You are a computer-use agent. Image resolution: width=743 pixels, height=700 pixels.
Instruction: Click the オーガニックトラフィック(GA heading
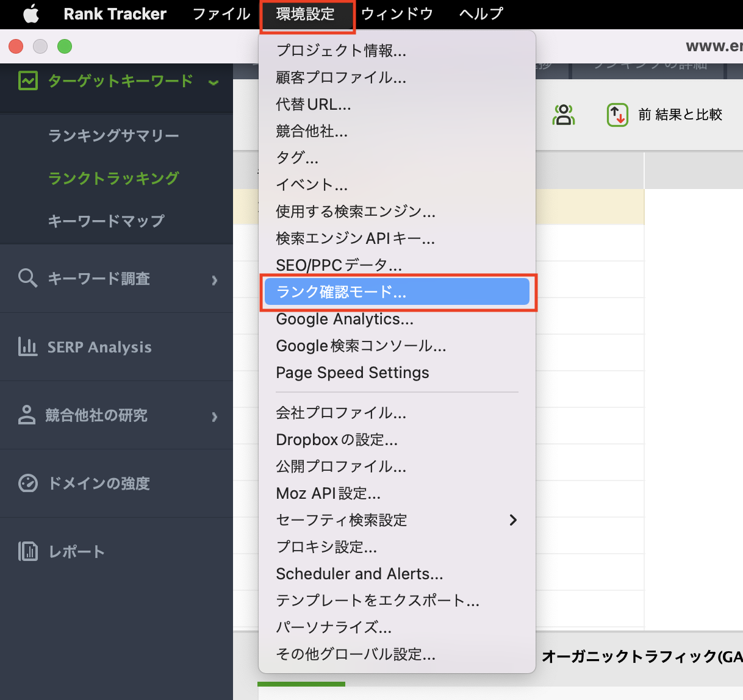pos(642,657)
